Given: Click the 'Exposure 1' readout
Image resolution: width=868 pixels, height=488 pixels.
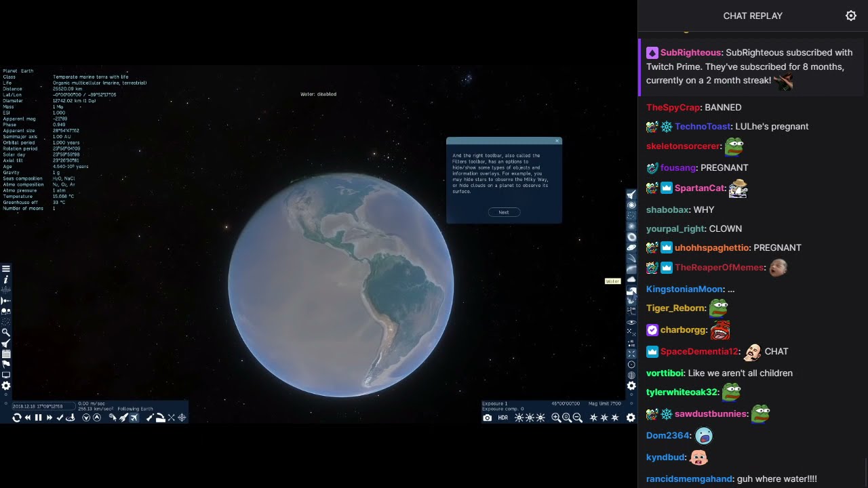Looking at the screenshot, I should click(x=494, y=403).
